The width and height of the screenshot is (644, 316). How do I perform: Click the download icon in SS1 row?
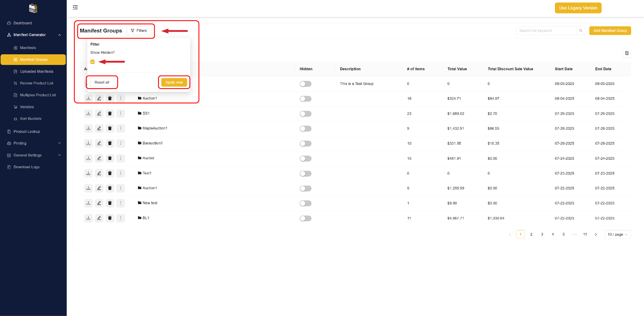point(88,113)
